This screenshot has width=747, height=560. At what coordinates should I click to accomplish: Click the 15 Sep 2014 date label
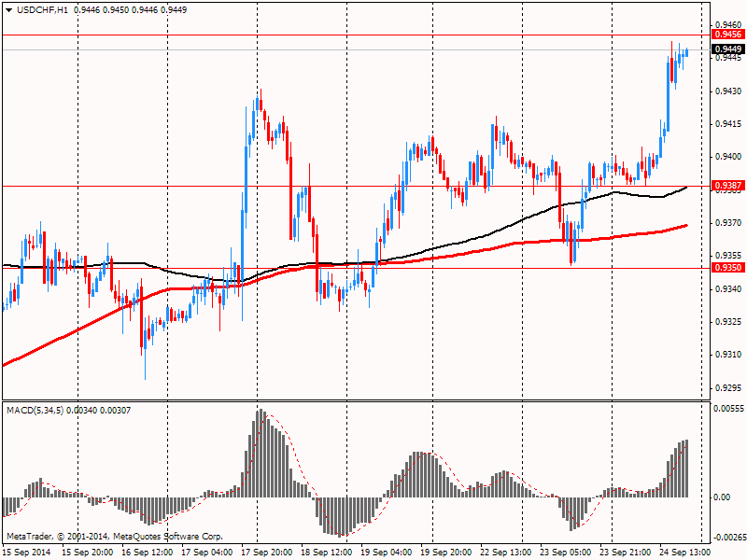click(26, 553)
